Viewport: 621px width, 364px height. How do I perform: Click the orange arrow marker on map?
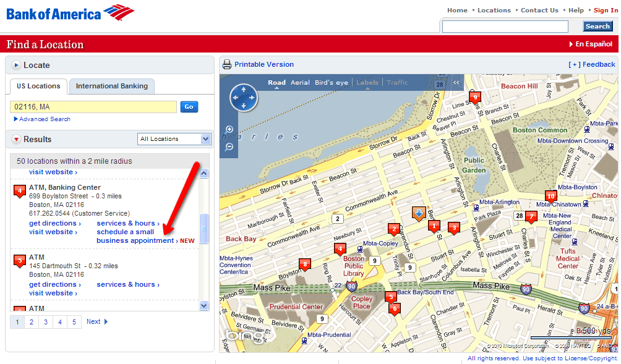click(x=419, y=214)
